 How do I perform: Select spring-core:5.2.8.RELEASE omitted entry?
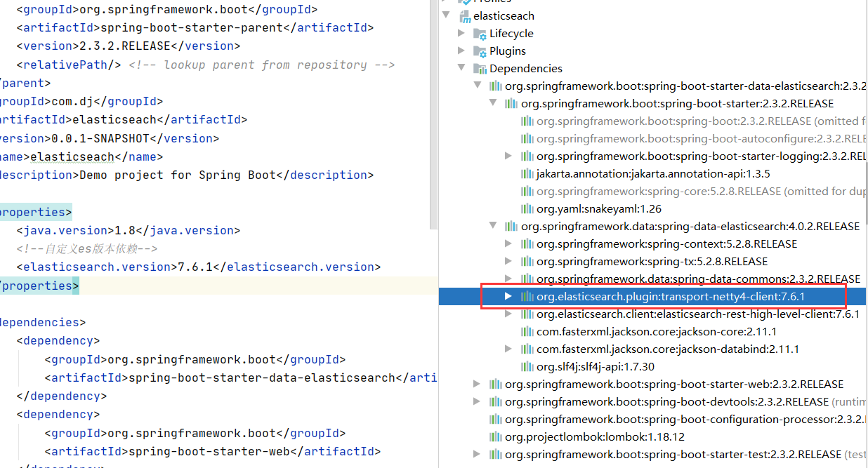701,191
